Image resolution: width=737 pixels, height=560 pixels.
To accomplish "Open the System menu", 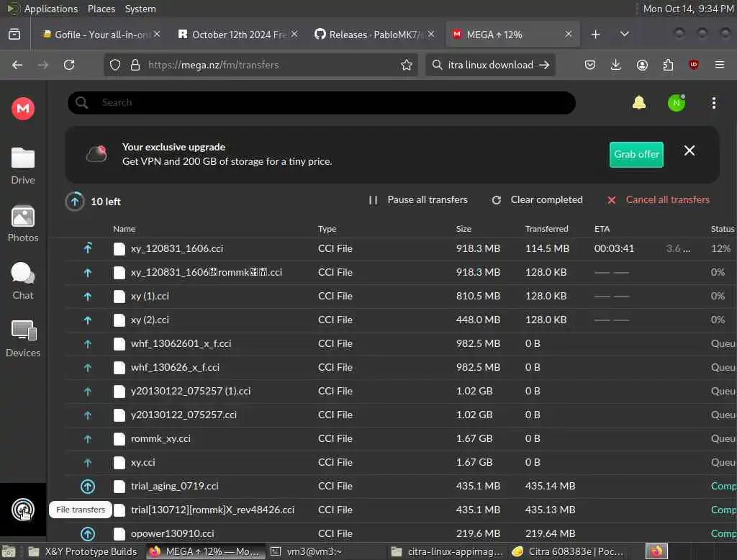I will click(x=140, y=9).
